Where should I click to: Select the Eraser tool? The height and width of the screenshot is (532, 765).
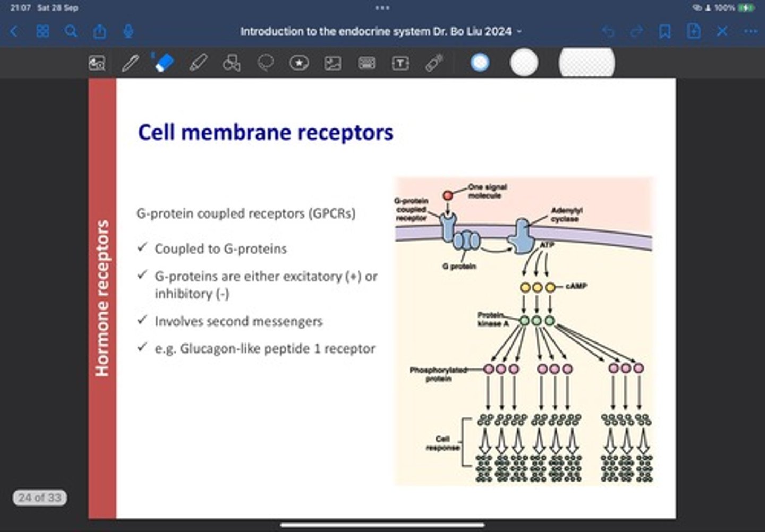click(x=163, y=63)
